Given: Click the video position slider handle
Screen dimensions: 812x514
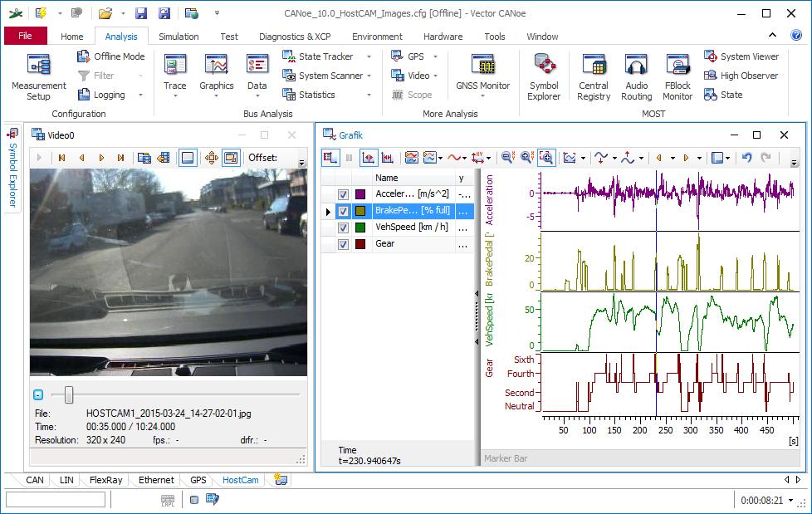Looking at the screenshot, I should 69,394.
